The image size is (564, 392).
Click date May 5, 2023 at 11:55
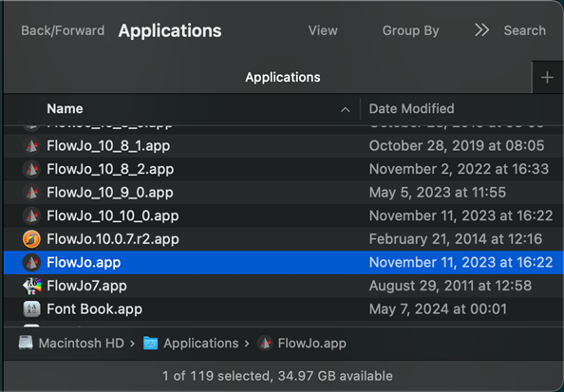pos(438,193)
